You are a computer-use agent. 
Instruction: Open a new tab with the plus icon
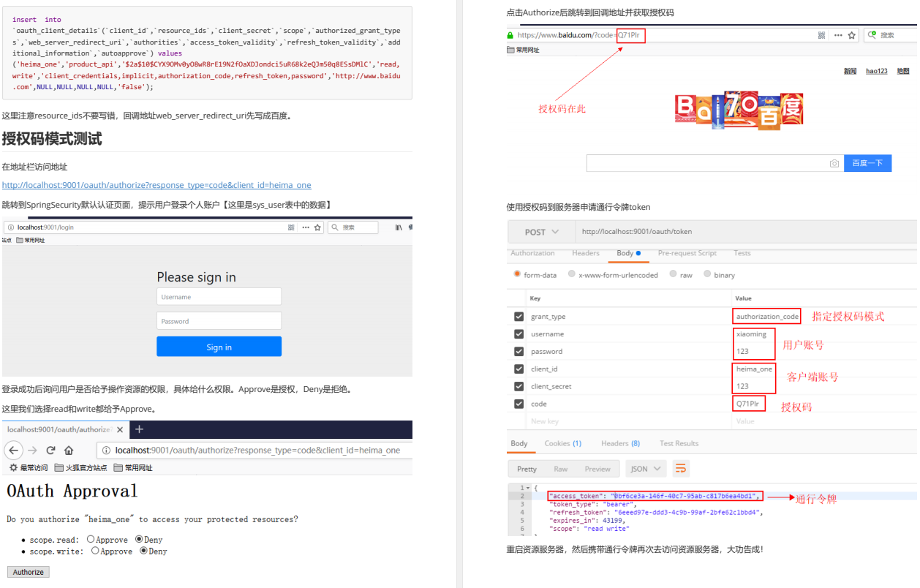140,429
